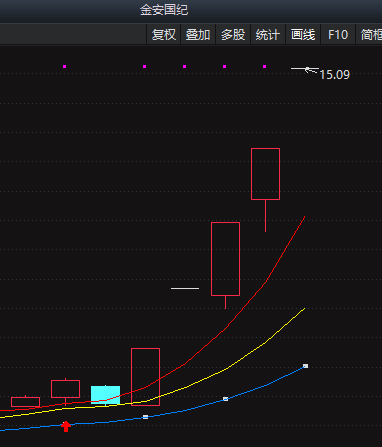Click the middle square marker on blue line
Screen dimensions: 382x447
point(225,399)
